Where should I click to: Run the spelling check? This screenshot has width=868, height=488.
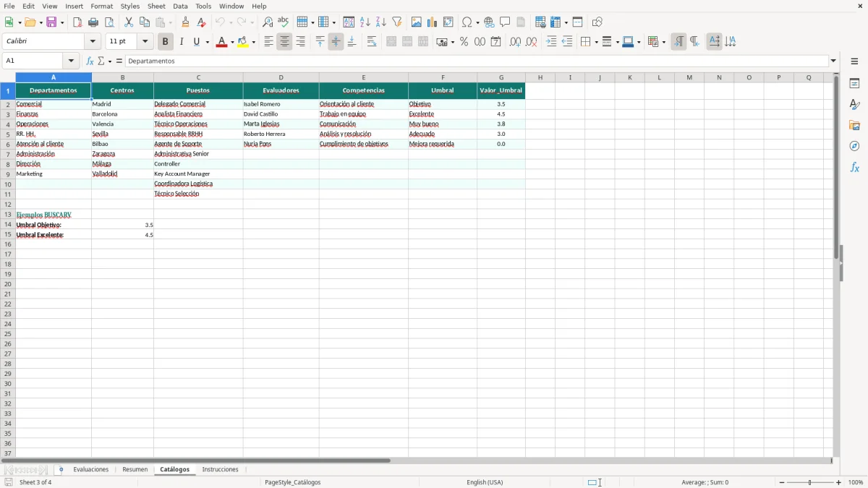[284, 22]
